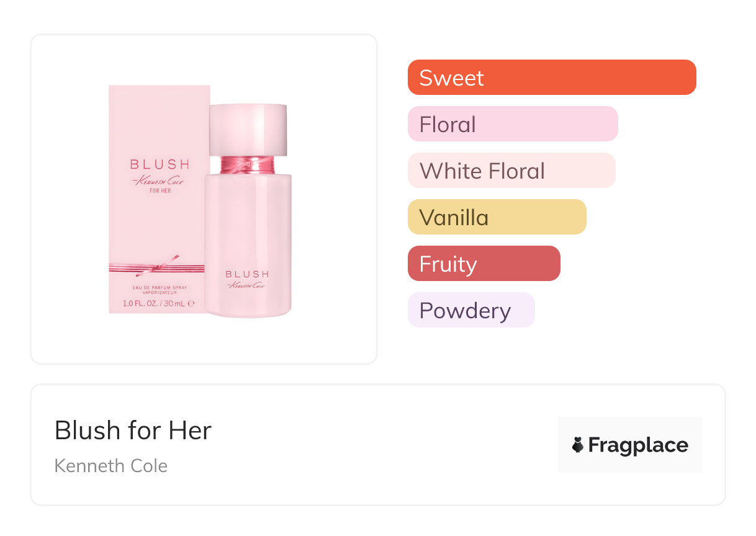This screenshot has height=536, width=756.
Task: Click the White Floral accord bar
Action: (x=511, y=171)
